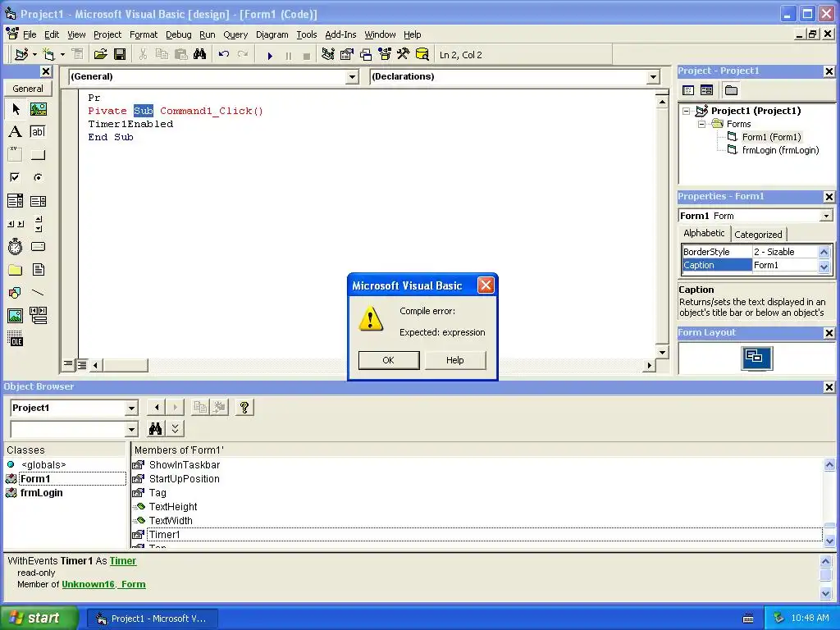Click View Object icon in Project panel
The height and width of the screenshot is (630, 840).
click(x=706, y=90)
